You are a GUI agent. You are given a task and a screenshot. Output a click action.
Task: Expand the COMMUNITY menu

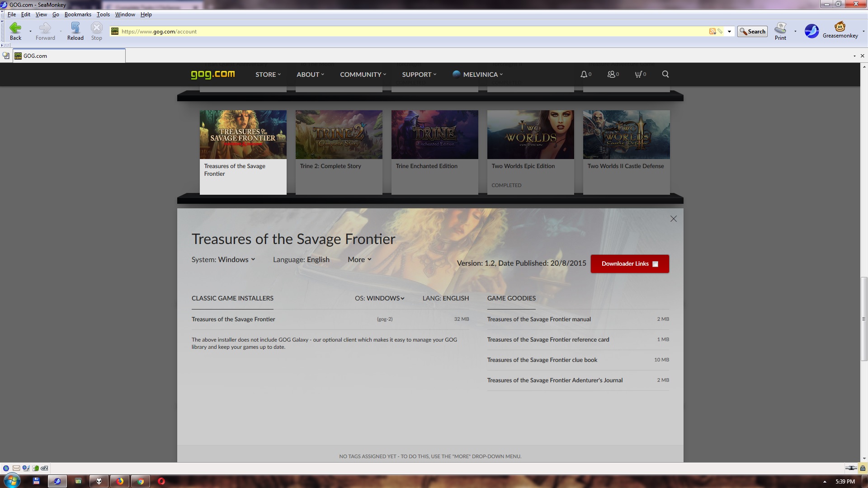point(363,75)
